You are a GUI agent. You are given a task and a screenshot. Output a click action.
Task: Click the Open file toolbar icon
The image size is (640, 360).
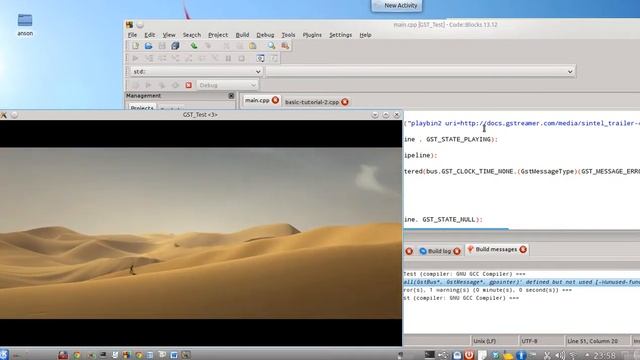148,46
